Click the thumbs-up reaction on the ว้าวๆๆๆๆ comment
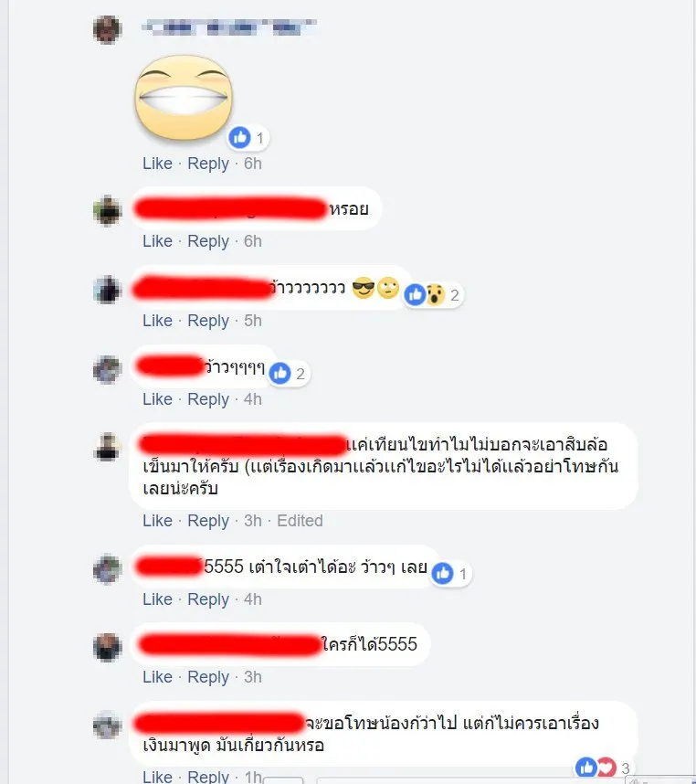The image size is (696, 784). point(279,373)
